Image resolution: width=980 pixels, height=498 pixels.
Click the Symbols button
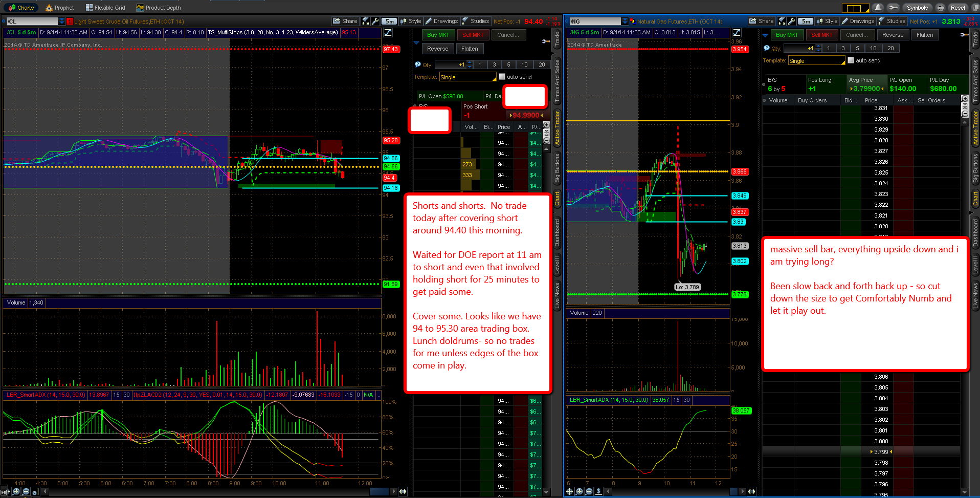(x=917, y=8)
